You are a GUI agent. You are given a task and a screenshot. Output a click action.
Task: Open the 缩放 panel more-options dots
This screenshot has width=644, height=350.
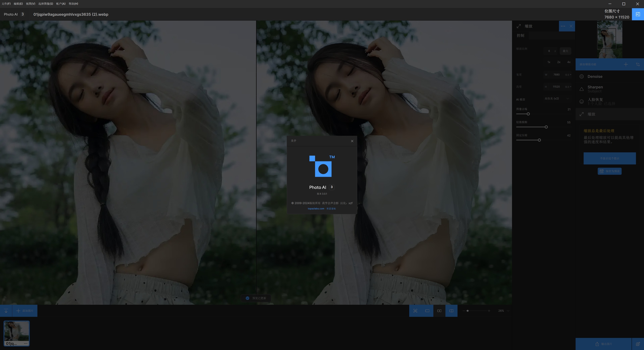click(563, 26)
